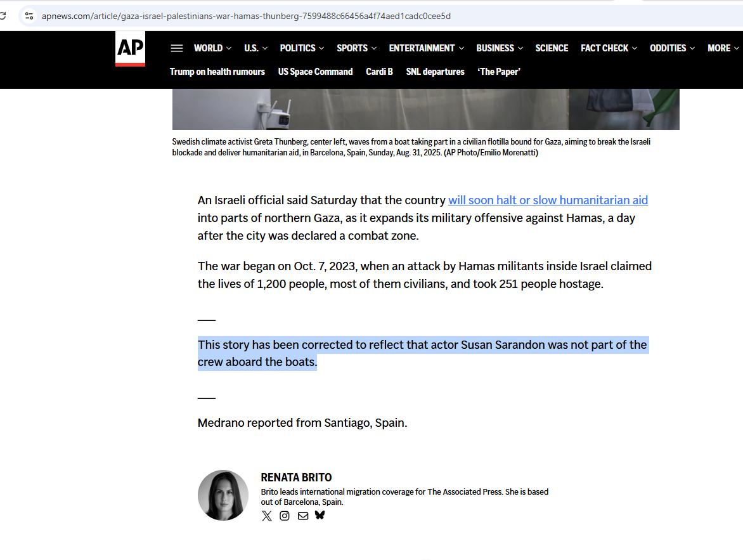Open Renata Brito's Bluesky butterfly icon
The width and height of the screenshot is (743, 560).
(x=320, y=515)
